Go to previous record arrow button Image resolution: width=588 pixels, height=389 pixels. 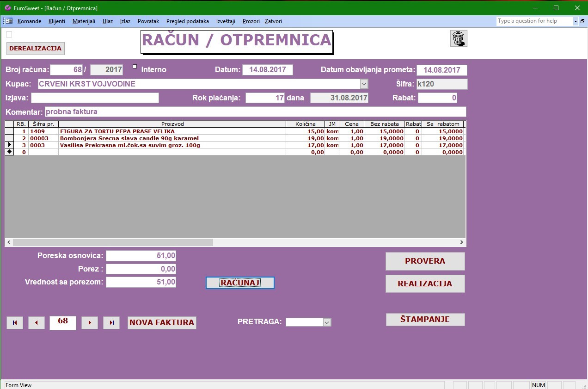pos(37,323)
